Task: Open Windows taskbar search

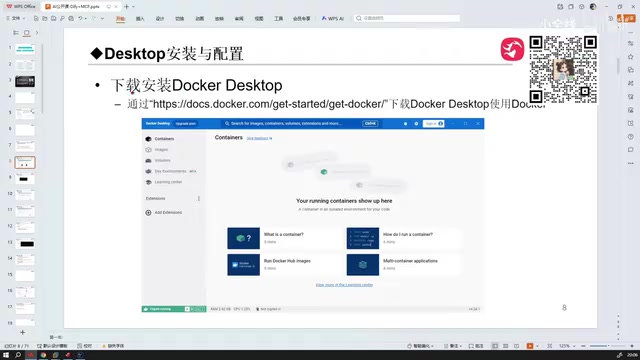Action: (x=18, y=355)
